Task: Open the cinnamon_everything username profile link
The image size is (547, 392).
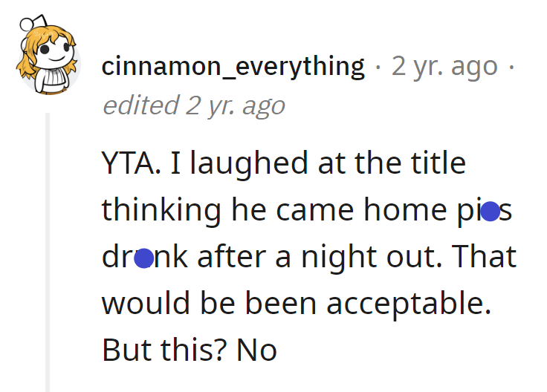Action: pos(233,66)
